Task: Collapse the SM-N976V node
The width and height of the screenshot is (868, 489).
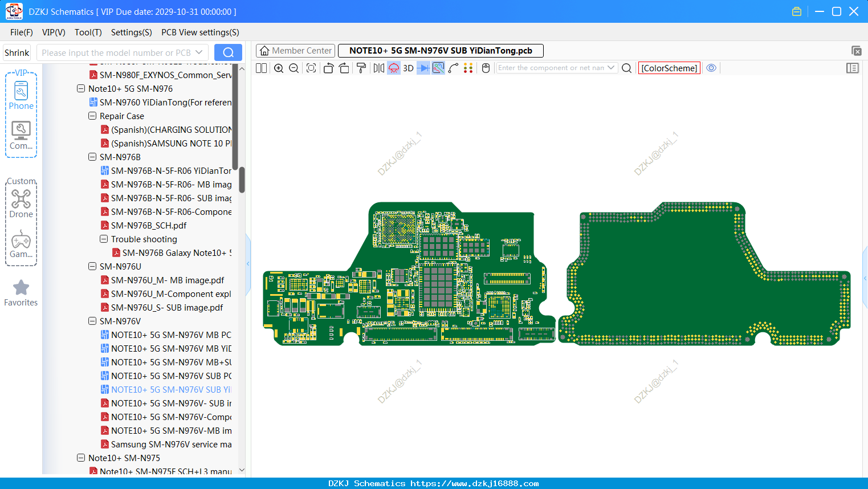Action: (x=92, y=321)
